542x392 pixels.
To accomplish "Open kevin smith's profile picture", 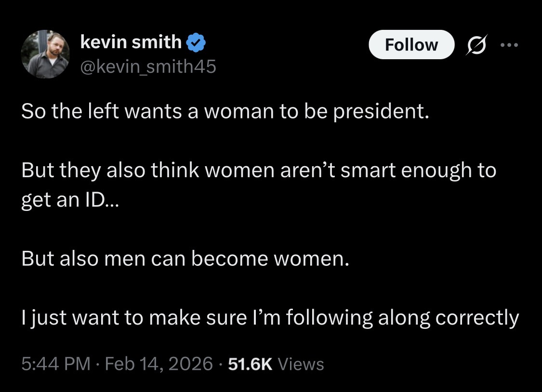I will pyautogui.click(x=46, y=54).
